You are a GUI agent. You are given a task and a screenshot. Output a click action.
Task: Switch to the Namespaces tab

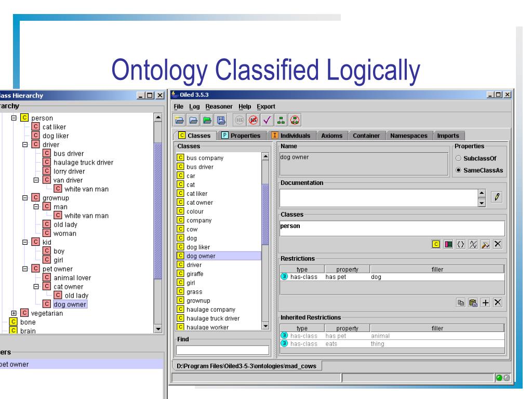[x=409, y=136]
